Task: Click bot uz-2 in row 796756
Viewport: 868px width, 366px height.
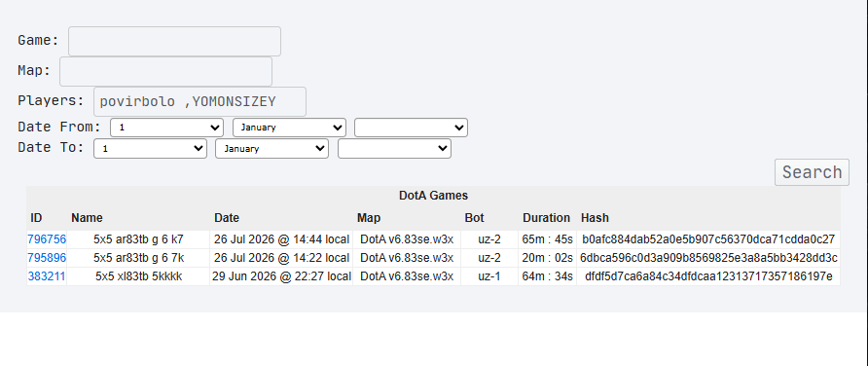Action: [489, 239]
